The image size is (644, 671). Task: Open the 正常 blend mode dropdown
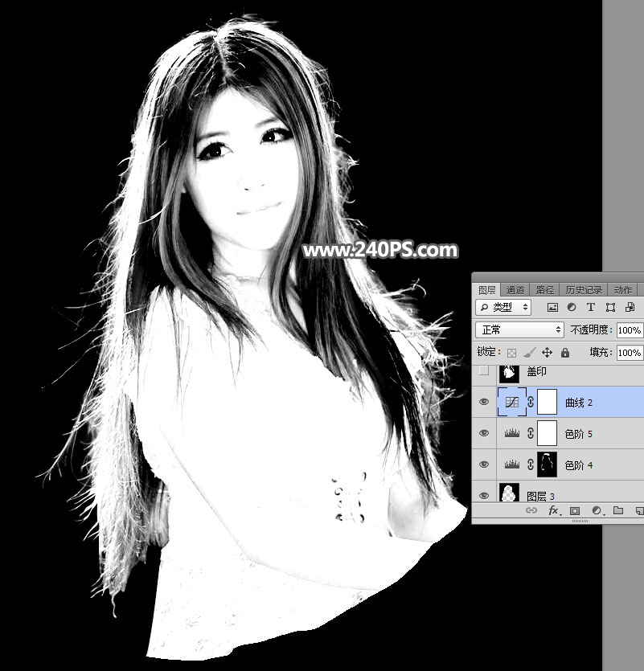coord(519,330)
